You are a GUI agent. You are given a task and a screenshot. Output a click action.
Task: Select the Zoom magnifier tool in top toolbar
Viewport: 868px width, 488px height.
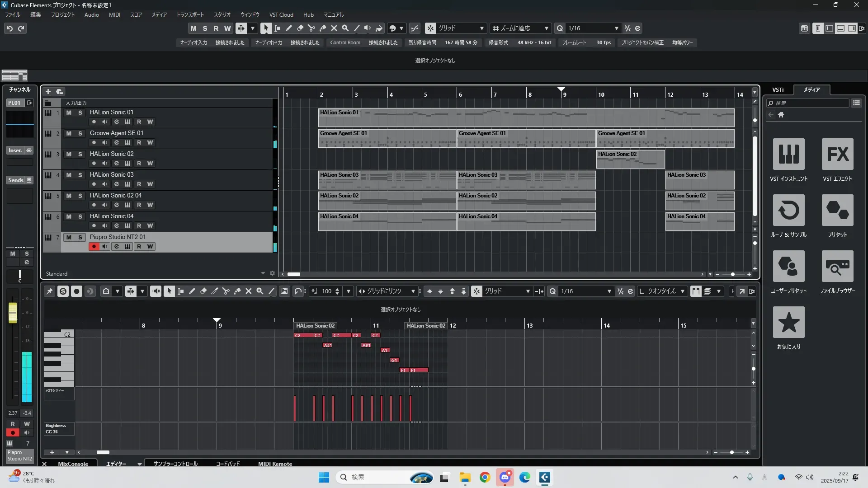345,28
